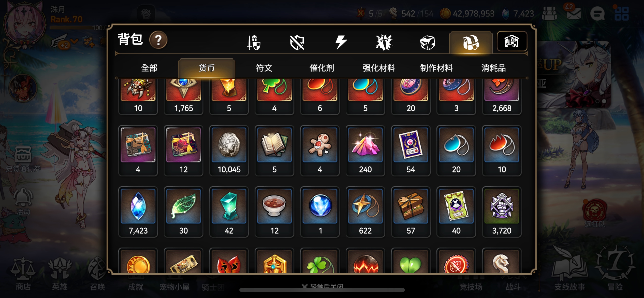Switch to the 催化剂 tab
The width and height of the screenshot is (644, 298).
pyautogui.click(x=321, y=68)
